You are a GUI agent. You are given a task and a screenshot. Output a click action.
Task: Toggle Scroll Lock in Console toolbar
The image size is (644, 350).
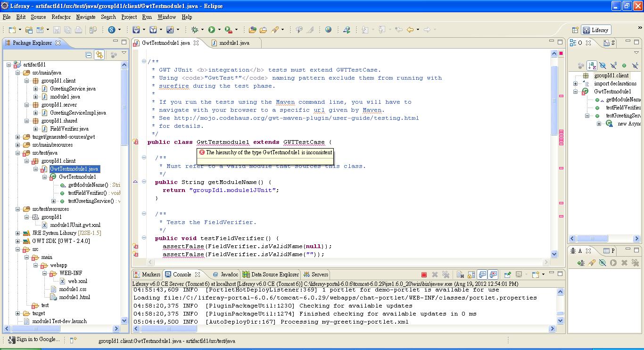(471, 274)
